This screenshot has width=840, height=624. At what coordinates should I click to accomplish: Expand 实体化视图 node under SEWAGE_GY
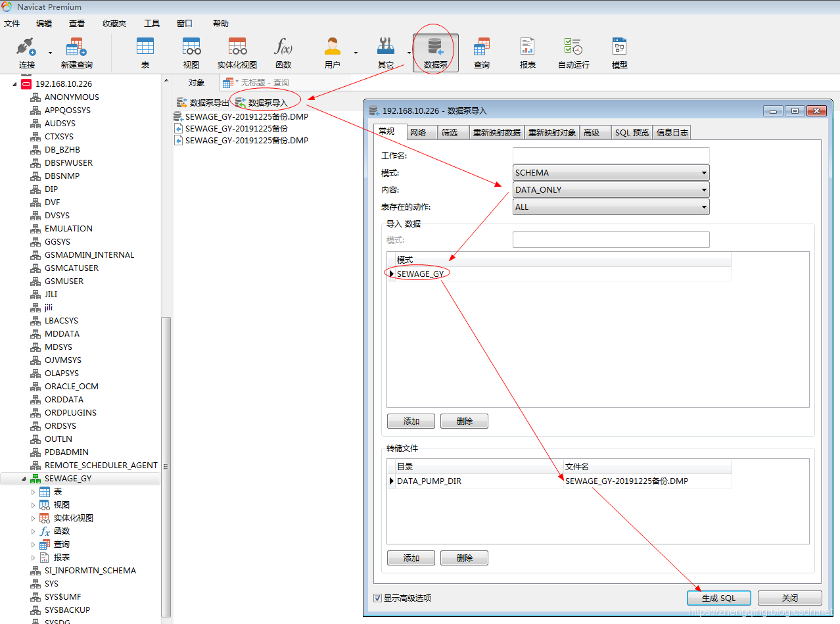34,518
